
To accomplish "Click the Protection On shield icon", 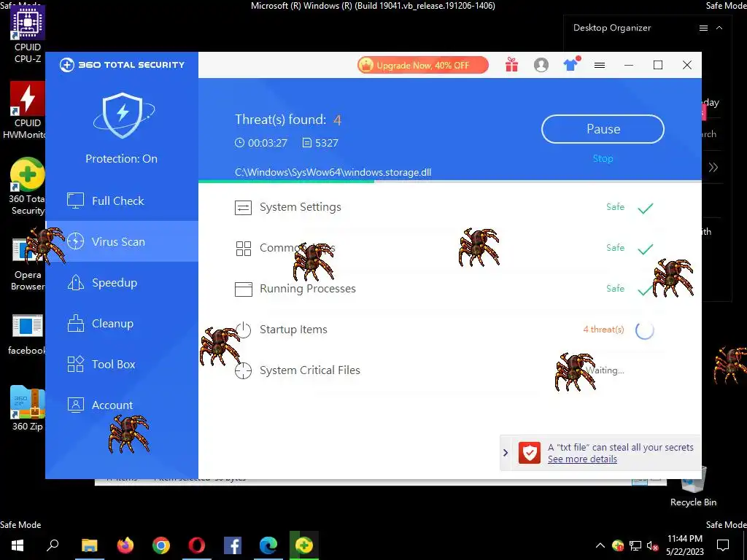I will [123, 115].
